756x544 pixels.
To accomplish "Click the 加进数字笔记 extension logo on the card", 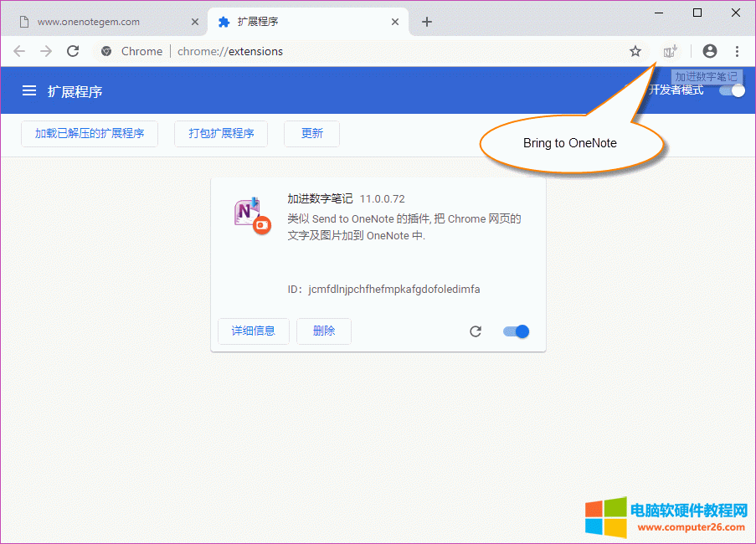I will pos(249,216).
